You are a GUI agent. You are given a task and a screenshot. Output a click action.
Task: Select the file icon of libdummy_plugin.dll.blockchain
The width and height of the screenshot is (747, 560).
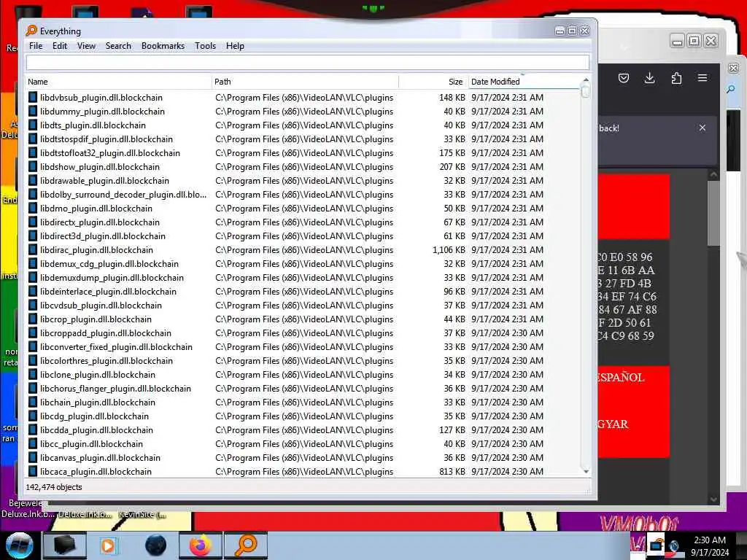click(32, 111)
